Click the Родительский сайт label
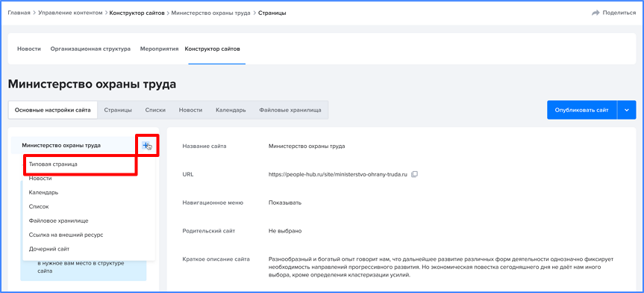The height and width of the screenshot is (293, 644). pyautogui.click(x=208, y=231)
